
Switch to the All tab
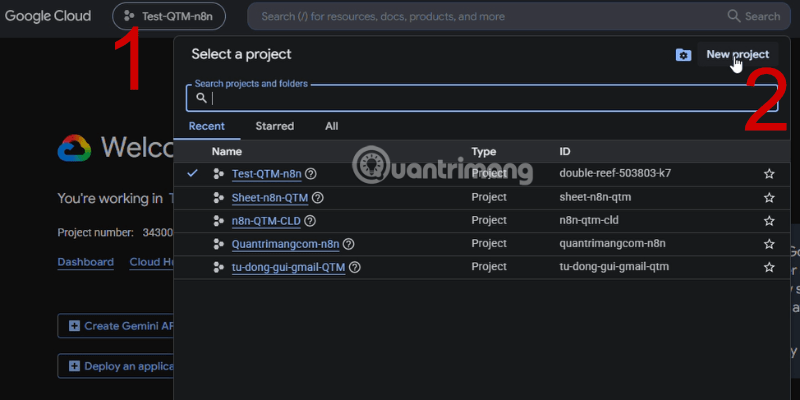tap(332, 126)
